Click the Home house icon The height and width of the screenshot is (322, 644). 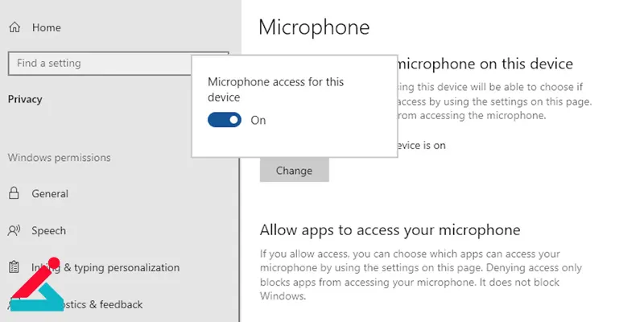14,27
